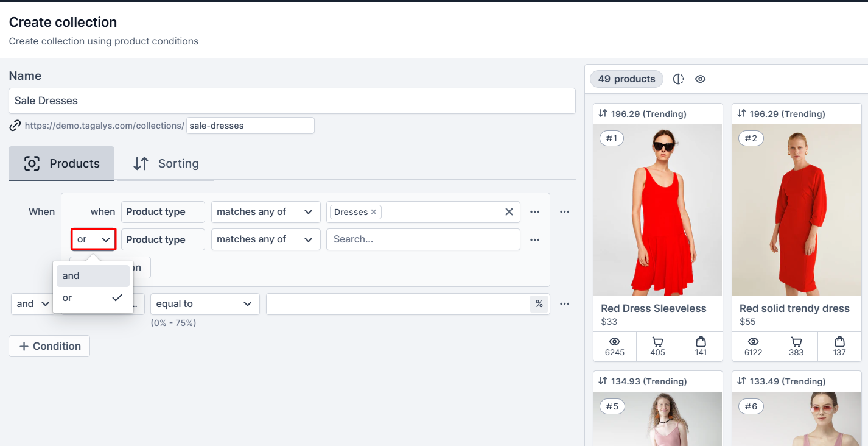Open Red solid trendy dress product image
This screenshot has height=446, width=868.
tap(796, 210)
